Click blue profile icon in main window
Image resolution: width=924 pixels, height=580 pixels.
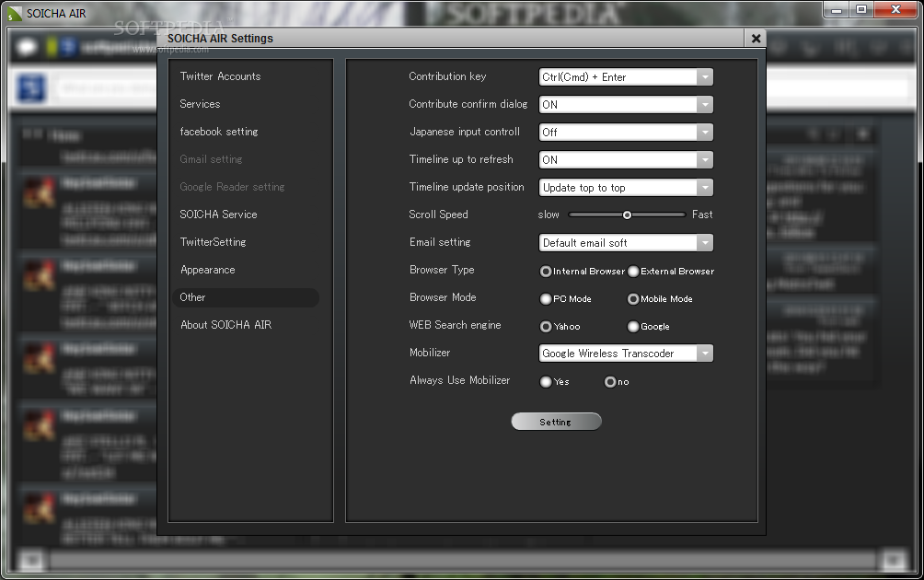[x=32, y=88]
